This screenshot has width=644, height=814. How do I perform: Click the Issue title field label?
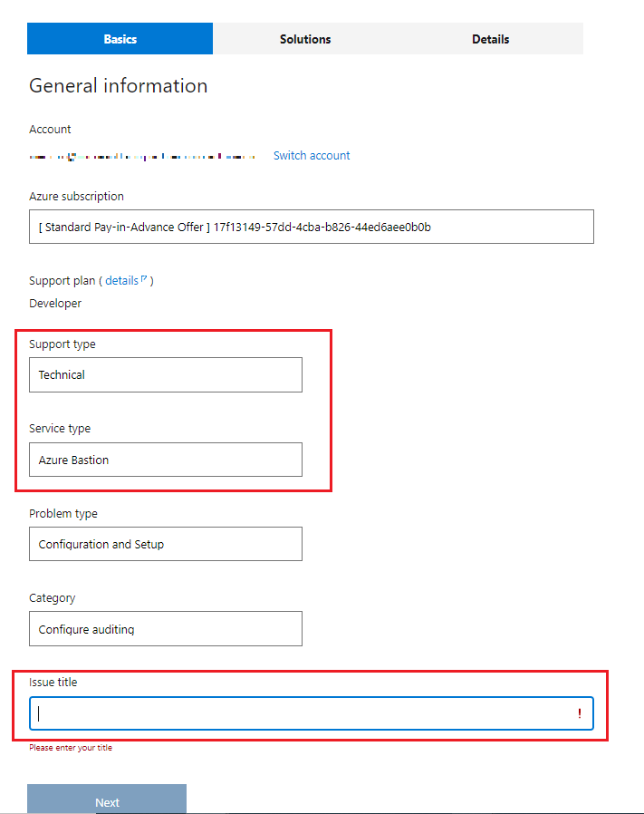pos(53,683)
